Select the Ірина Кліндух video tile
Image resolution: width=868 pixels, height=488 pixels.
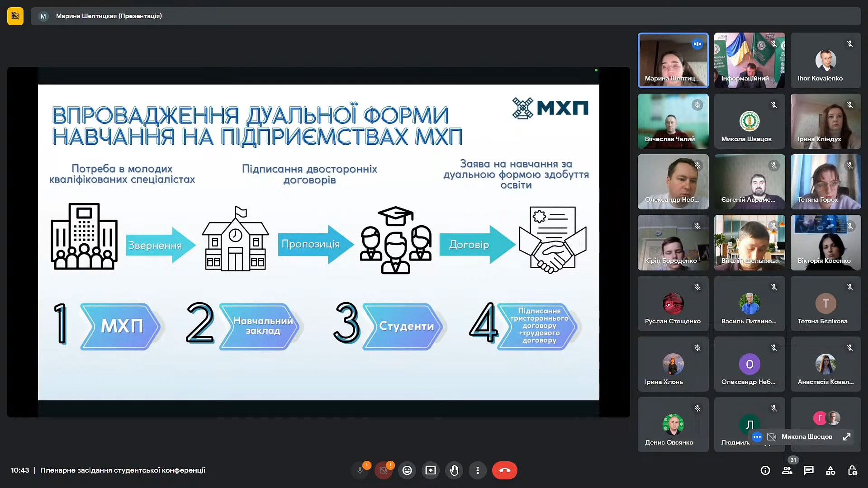(826, 121)
